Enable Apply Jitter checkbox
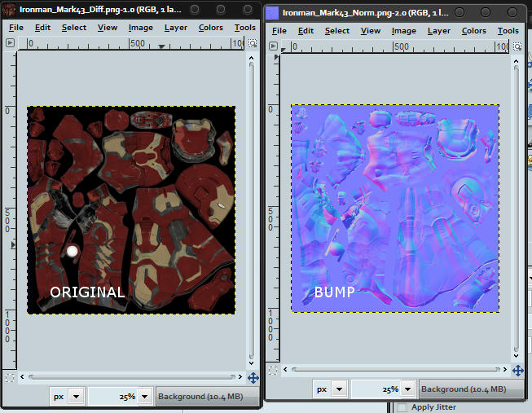The height and width of the screenshot is (413, 532). [402, 407]
